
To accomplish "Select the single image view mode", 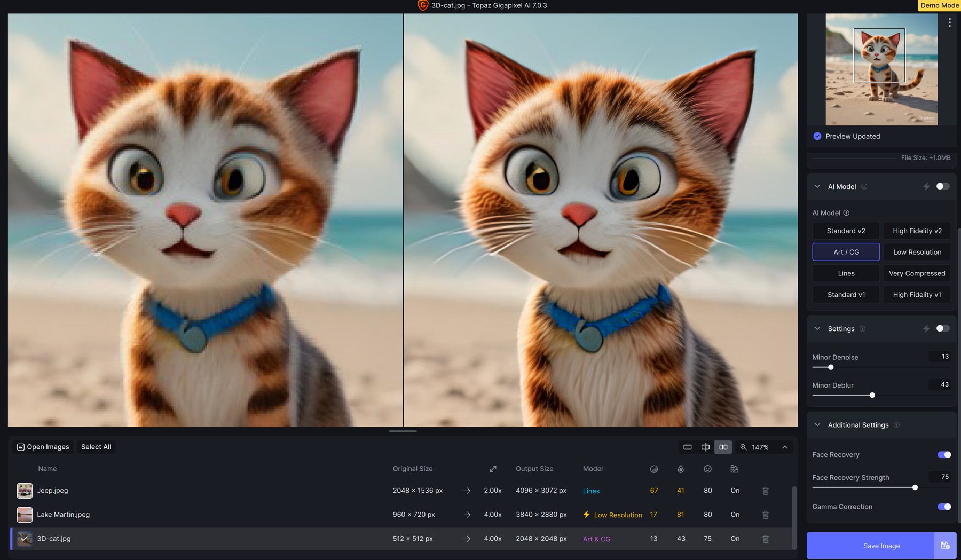I will [687, 447].
